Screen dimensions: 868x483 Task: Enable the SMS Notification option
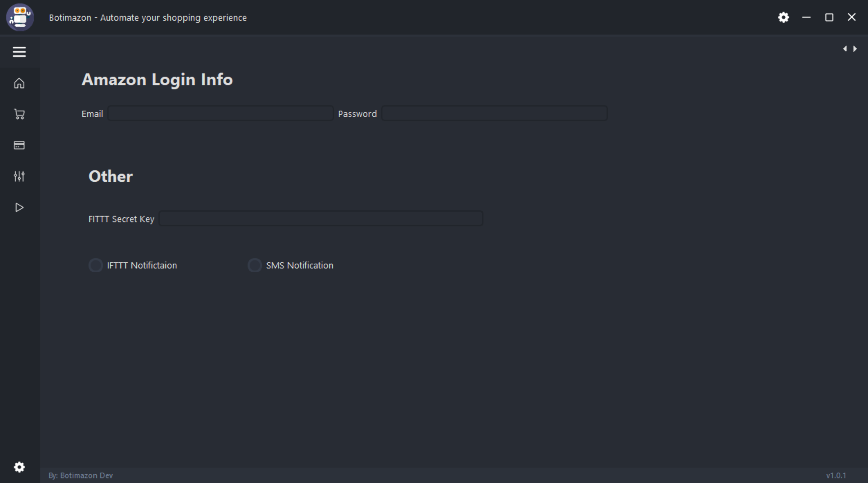pos(255,265)
